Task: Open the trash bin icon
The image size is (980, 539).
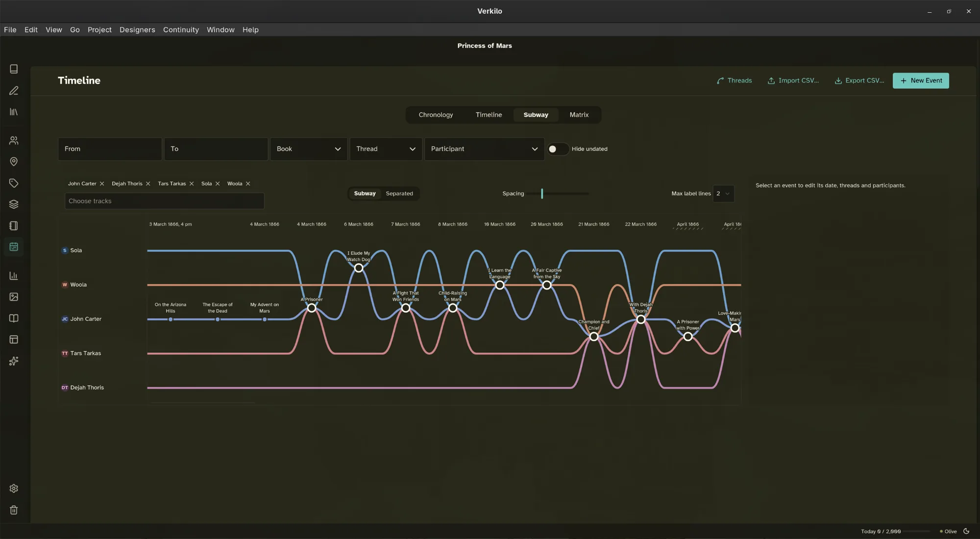Action: [x=14, y=510]
